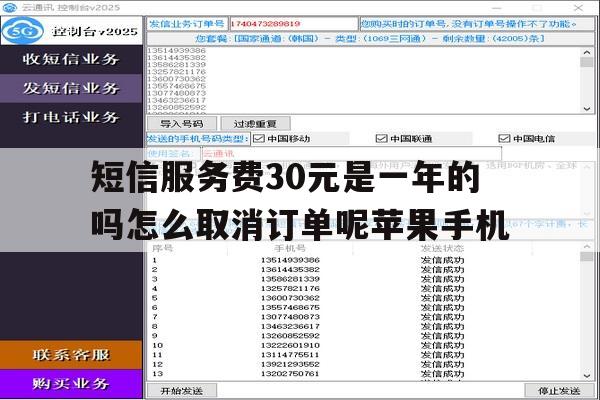Click the 手机号 column header

[290, 248]
